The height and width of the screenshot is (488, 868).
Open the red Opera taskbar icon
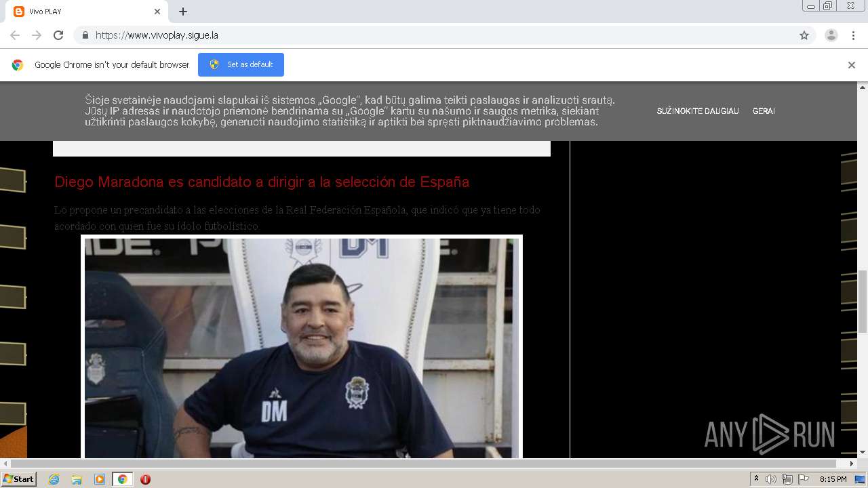tap(145, 479)
